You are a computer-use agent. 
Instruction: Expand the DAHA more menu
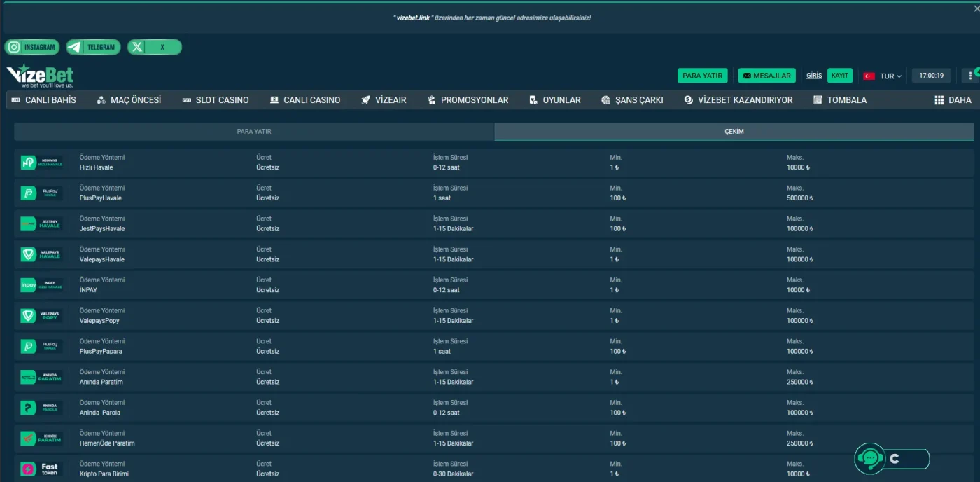point(953,100)
